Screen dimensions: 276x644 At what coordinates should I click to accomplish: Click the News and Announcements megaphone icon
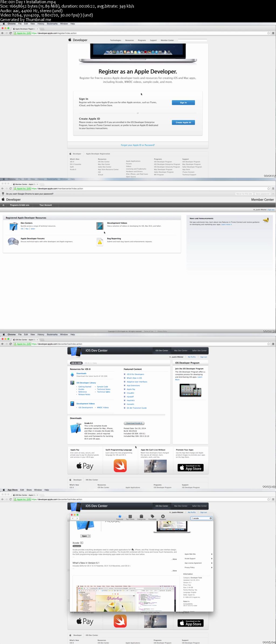point(266,220)
